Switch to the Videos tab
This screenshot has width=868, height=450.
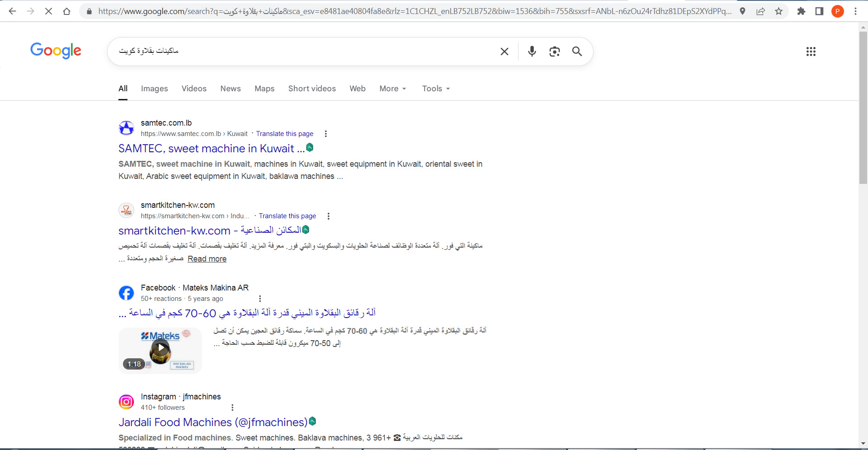coord(194,89)
